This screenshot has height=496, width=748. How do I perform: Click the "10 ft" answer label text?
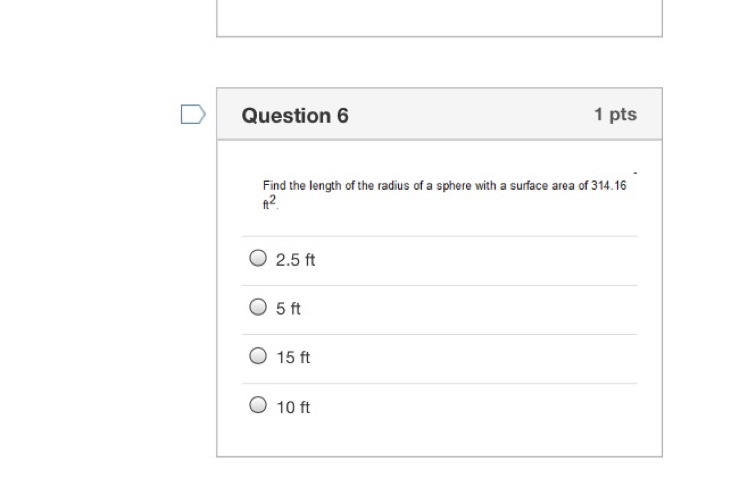click(293, 407)
